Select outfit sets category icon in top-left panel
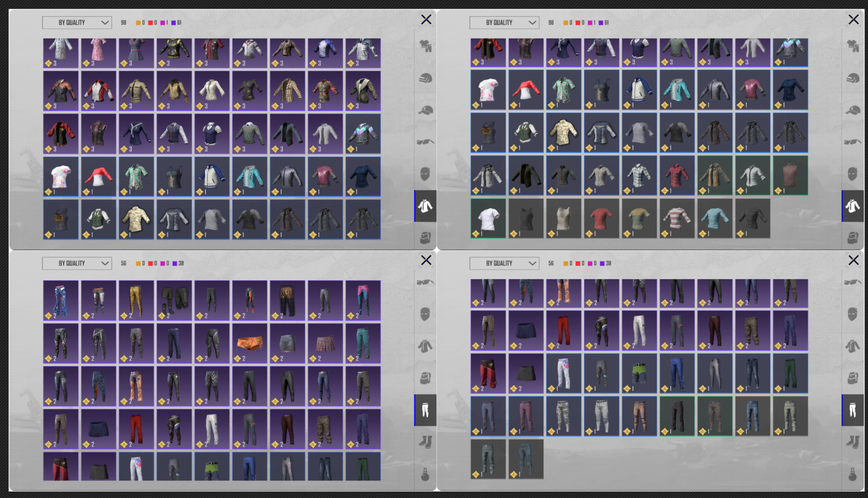Screen dimensions: 868x498 pyautogui.click(x=425, y=46)
